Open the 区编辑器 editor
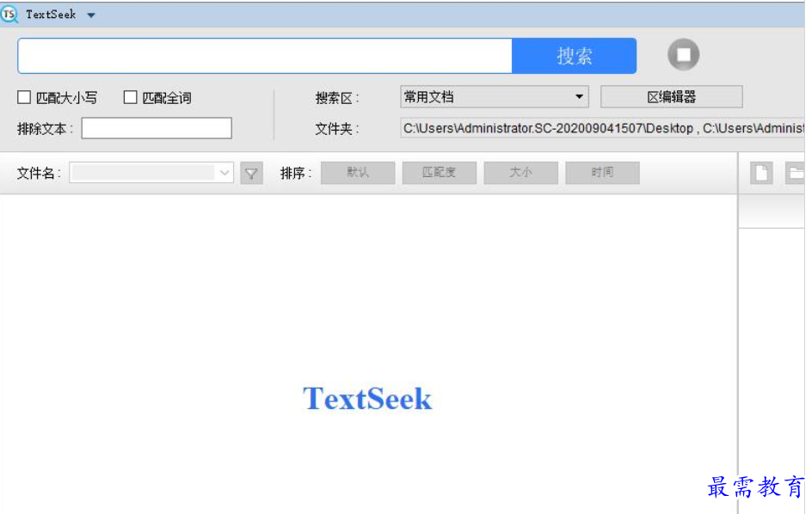Viewport: 812px width, 514px height. 674,96
